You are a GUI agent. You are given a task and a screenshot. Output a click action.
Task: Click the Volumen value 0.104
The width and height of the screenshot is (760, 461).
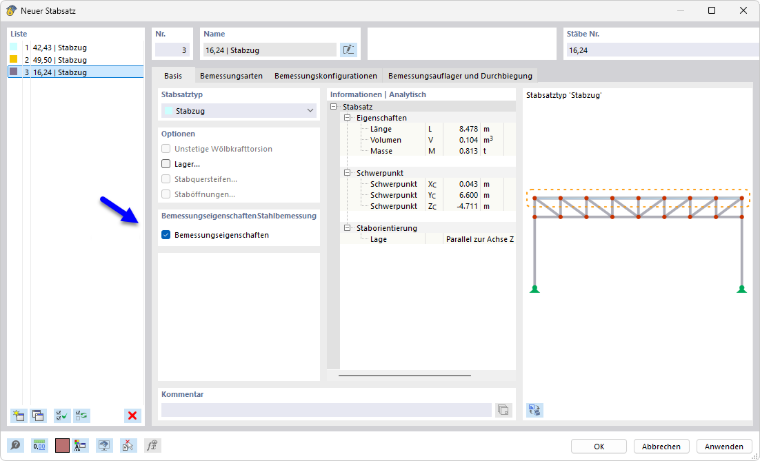[x=468, y=140]
